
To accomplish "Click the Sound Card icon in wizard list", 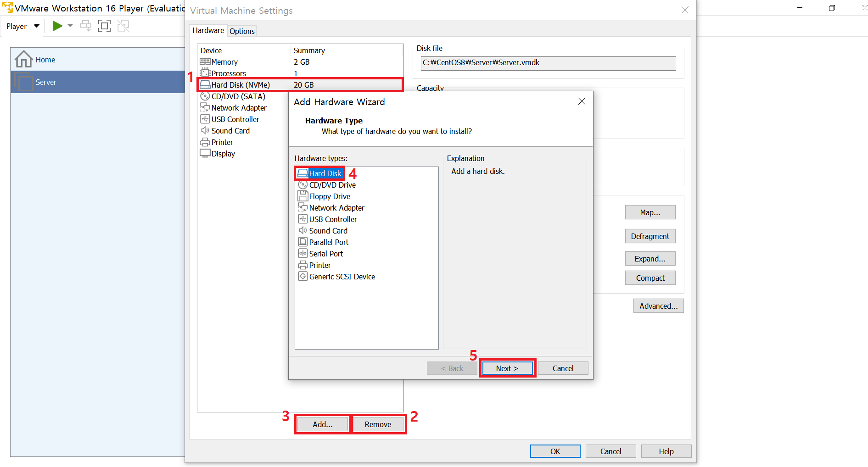I will click(x=302, y=230).
